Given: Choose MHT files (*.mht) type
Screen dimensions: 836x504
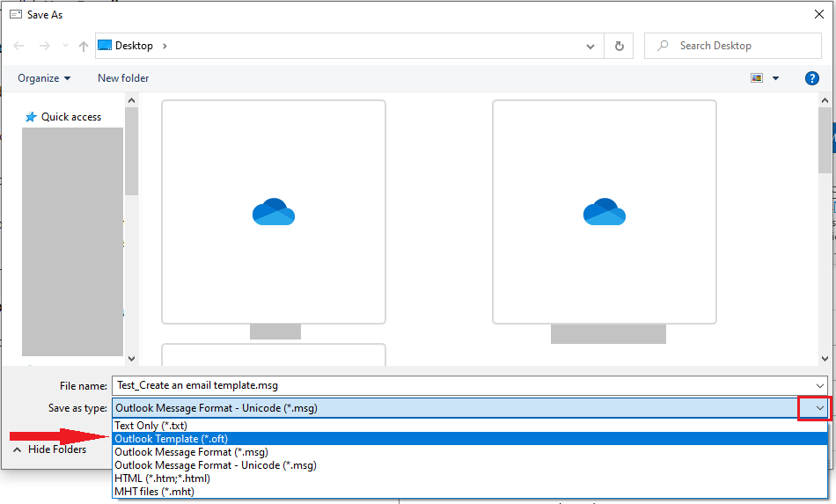Looking at the screenshot, I should click(470, 491).
